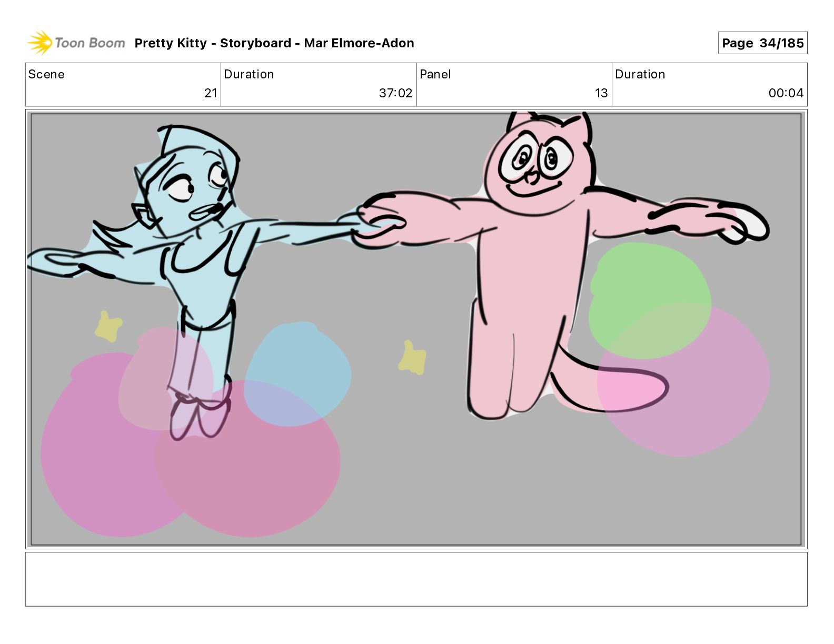Click the Toon Boom logo

[x=76, y=43]
